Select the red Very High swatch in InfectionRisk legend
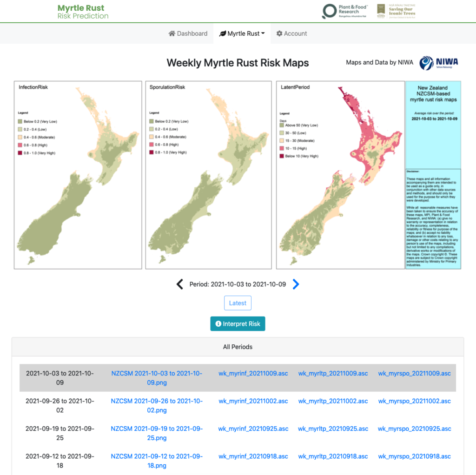The image size is (476, 475). tap(20, 153)
